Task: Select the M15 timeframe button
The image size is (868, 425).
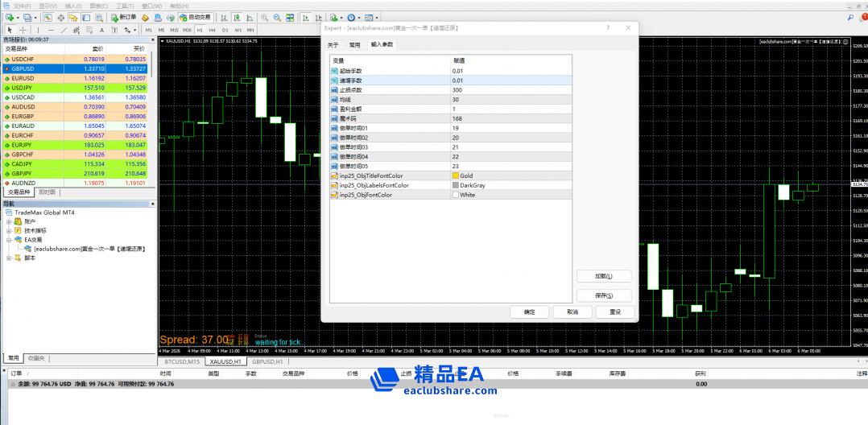Action: [x=175, y=30]
